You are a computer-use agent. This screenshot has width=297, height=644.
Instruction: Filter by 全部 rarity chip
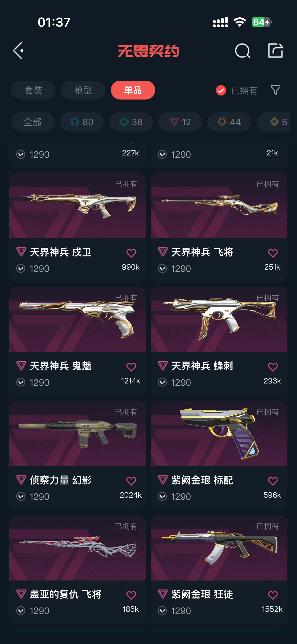tap(33, 122)
